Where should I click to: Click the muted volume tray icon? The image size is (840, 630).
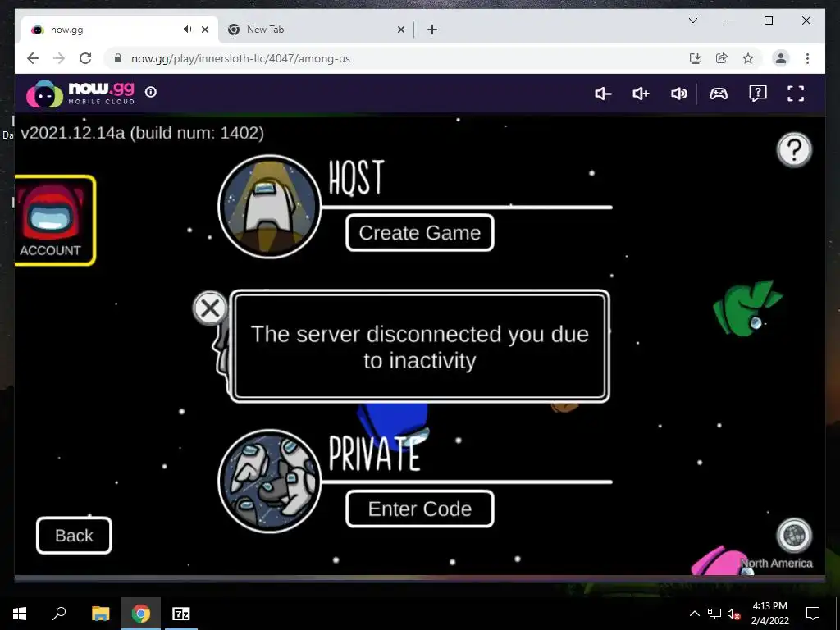click(733, 614)
